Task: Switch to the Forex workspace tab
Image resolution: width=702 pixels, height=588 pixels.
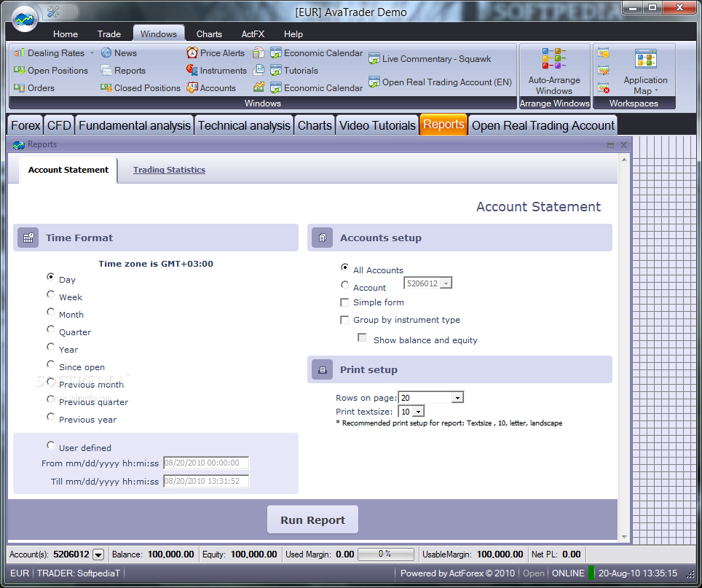Action: click(x=25, y=125)
